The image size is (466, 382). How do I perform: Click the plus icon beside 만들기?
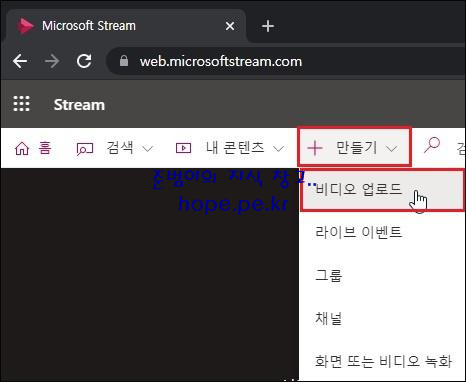(x=315, y=148)
